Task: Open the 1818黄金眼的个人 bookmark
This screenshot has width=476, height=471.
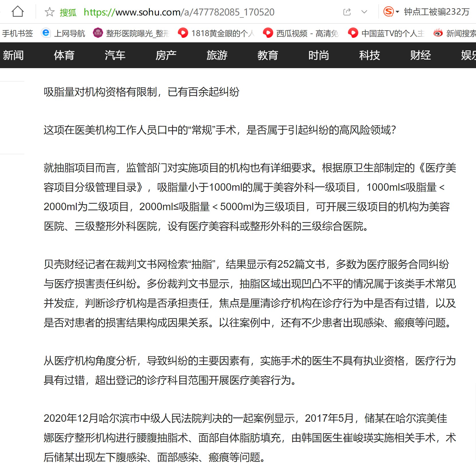Action: 223,33
